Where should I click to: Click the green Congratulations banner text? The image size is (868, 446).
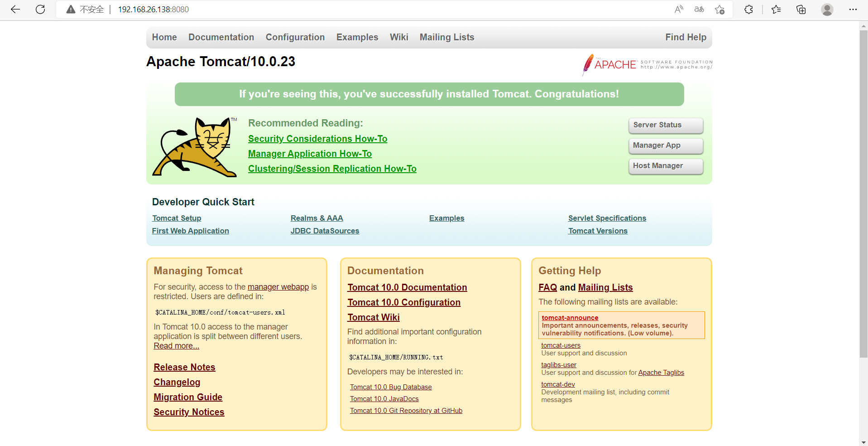pos(429,94)
